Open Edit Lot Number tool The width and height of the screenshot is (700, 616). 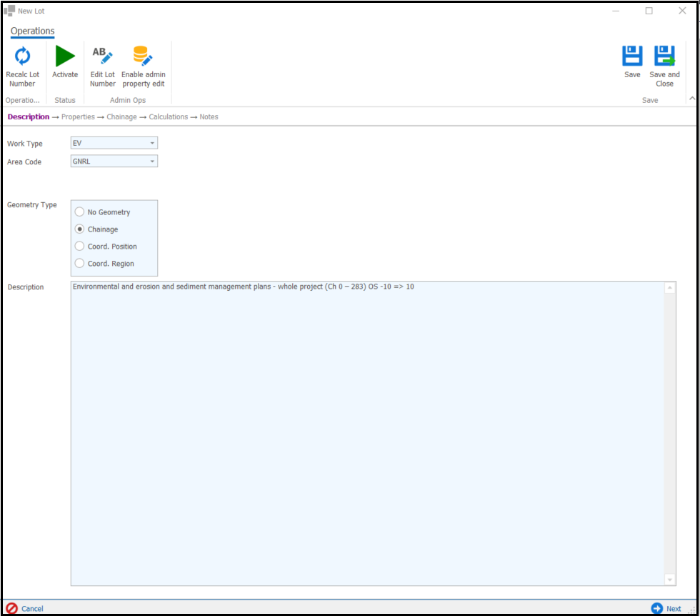point(102,56)
